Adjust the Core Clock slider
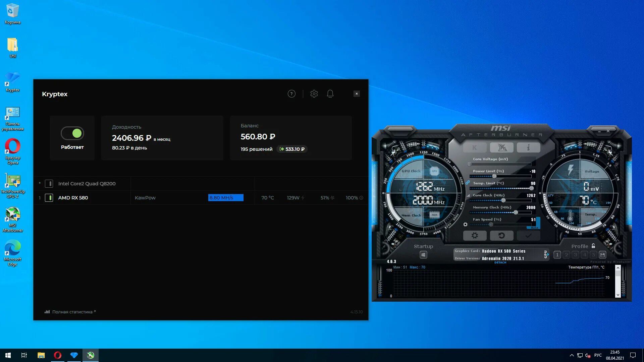Viewport: 644px width, 362px height. point(500,200)
